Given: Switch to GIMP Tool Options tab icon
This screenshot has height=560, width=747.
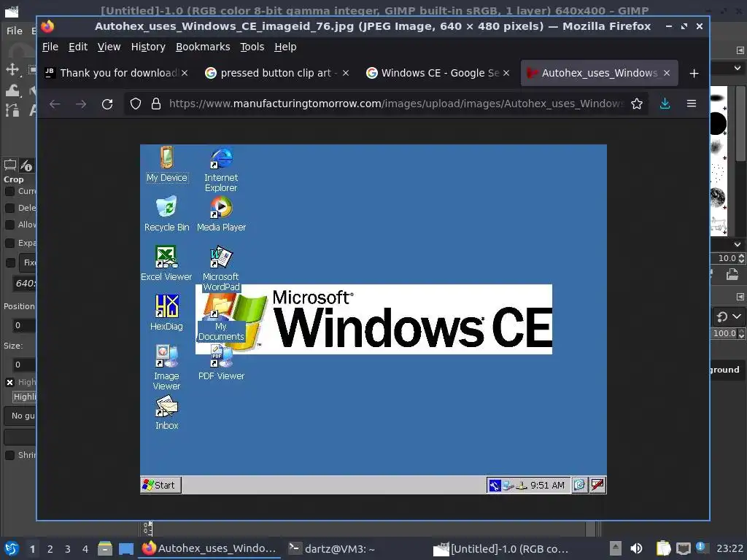Looking at the screenshot, I should (x=10, y=166).
